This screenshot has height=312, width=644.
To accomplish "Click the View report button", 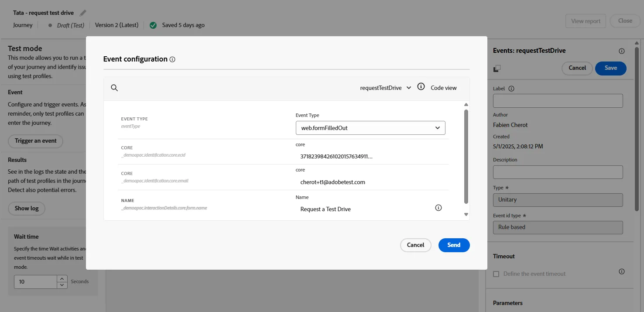I will click(x=586, y=21).
